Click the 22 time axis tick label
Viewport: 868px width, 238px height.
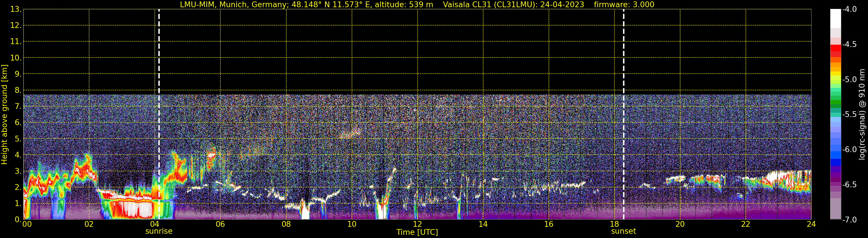coord(746,224)
